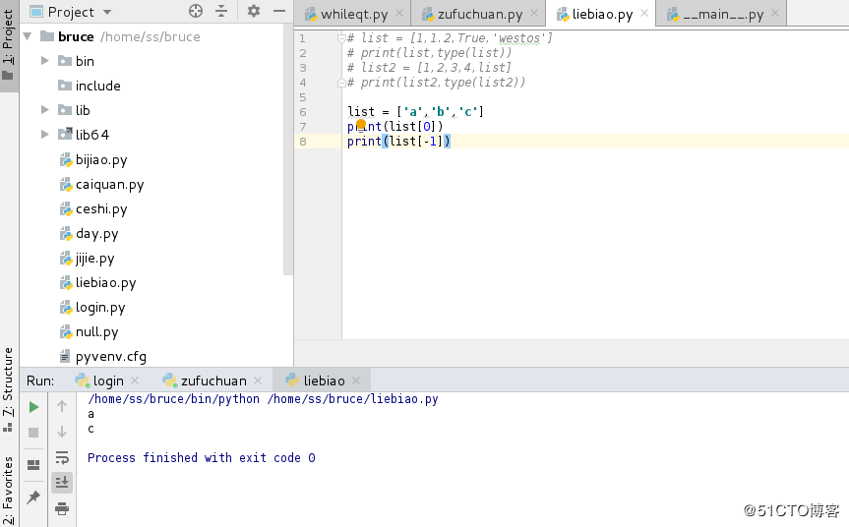Open the 1: Project side tool window
Image resolution: width=849 pixels, height=527 pixels.
(8, 45)
